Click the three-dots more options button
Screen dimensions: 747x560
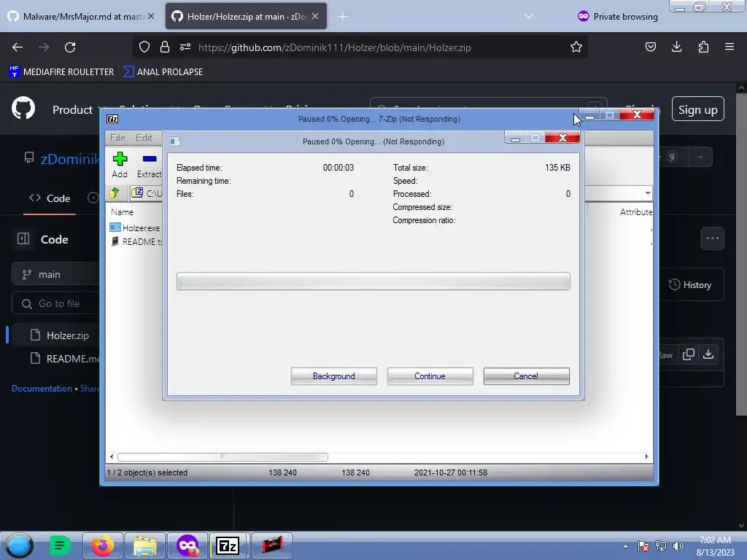[x=713, y=238]
